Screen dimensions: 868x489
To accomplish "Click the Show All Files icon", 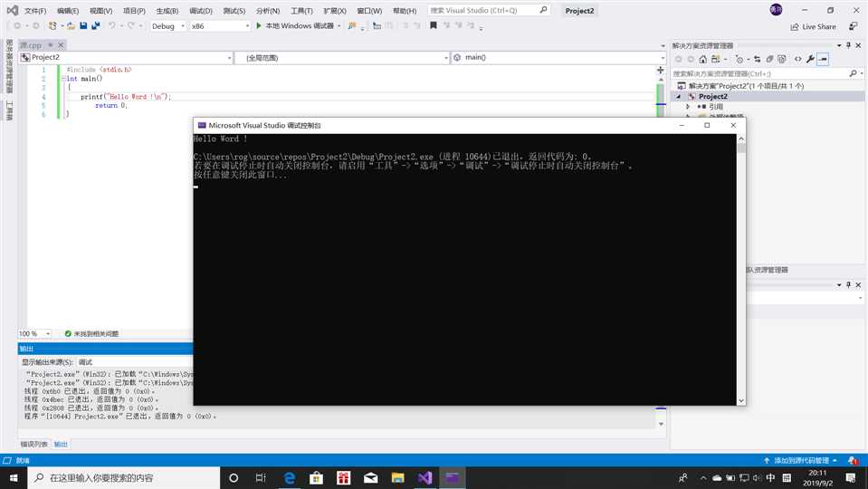I will pyautogui.click(x=782, y=59).
